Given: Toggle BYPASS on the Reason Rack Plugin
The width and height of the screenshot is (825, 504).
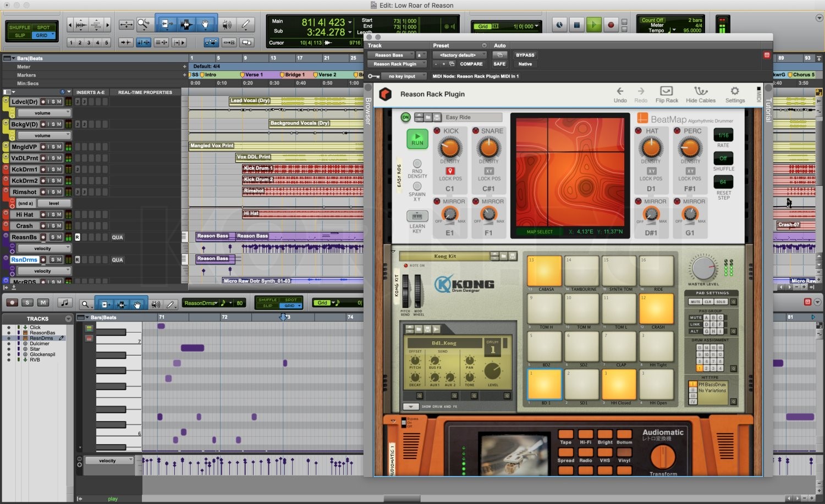Looking at the screenshot, I should click(525, 55).
